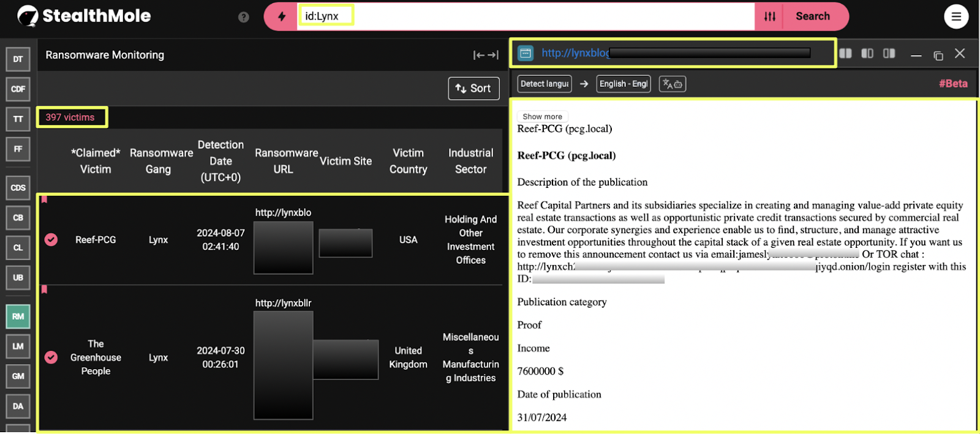Click the Search button
980x434 pixels.
point(813,17)
